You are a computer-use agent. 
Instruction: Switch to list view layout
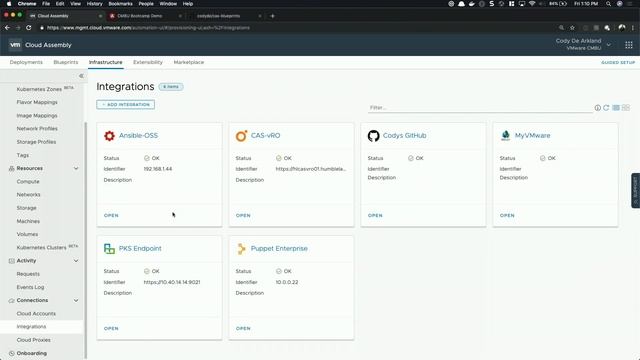(616, 108)
